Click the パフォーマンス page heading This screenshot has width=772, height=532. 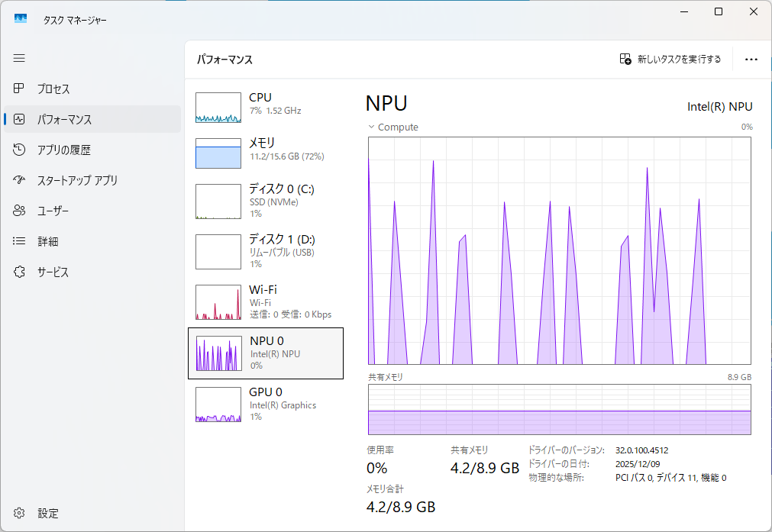coord(224,60)
